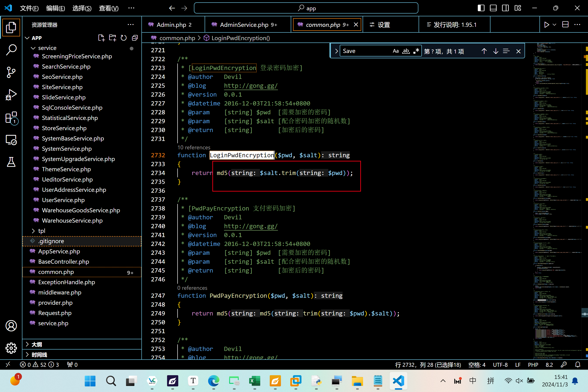This screenshot has width=588, height=392.
Task: Customize the editor layout
Action: (518, 8)
